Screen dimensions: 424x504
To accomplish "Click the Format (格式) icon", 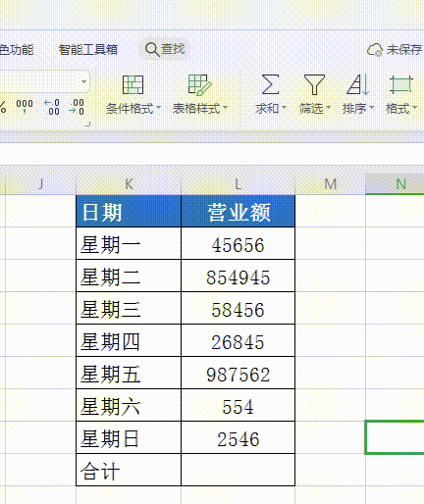I will pos(401,84).
